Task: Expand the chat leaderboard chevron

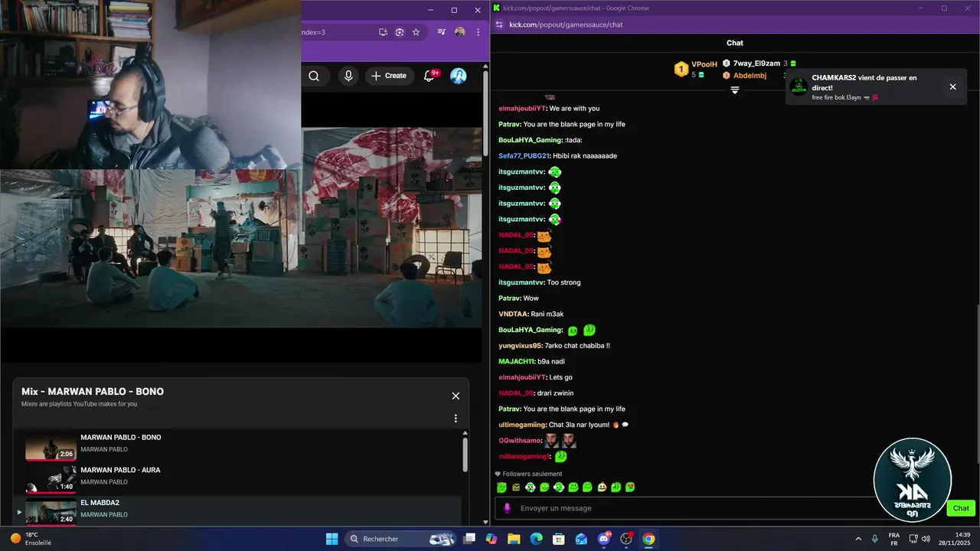Action: (735, 90)
